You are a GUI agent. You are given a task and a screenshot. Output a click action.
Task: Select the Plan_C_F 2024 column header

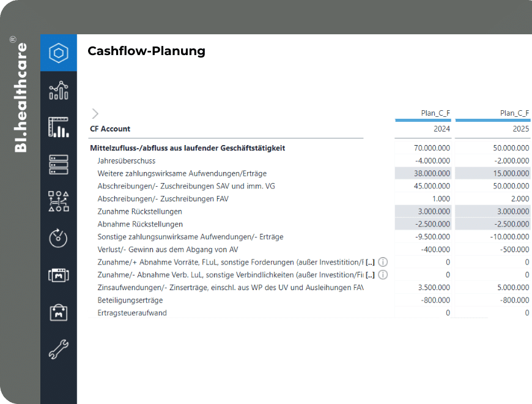coord(423,121)
